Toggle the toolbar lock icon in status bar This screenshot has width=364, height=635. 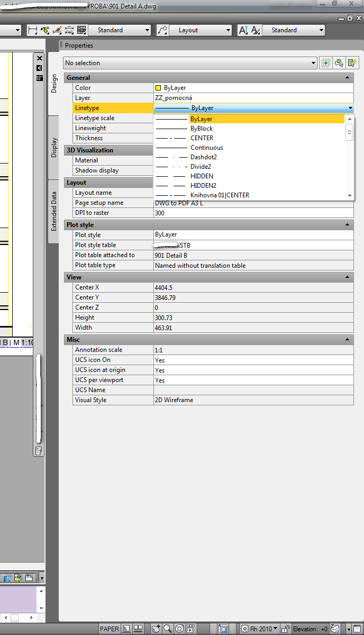pos(285,629)
